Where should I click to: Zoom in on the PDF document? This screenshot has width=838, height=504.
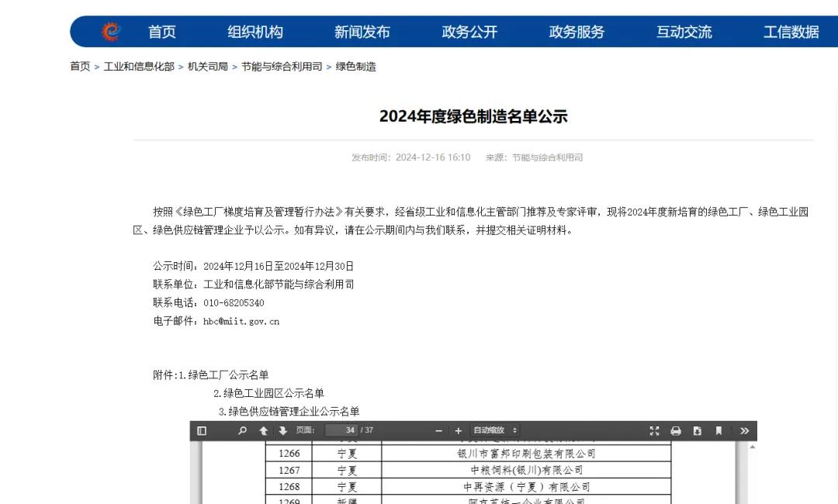(459, 431)
